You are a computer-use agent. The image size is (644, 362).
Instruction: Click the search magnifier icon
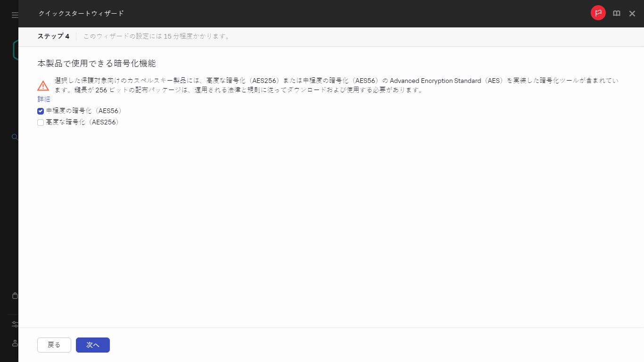pos(14,137)
